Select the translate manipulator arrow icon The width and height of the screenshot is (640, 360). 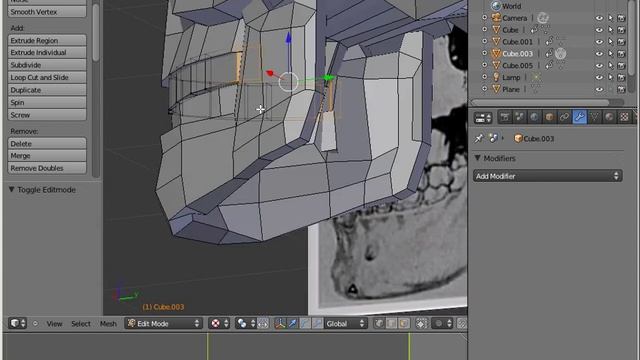pyautogui.click(x=292, y=324)
